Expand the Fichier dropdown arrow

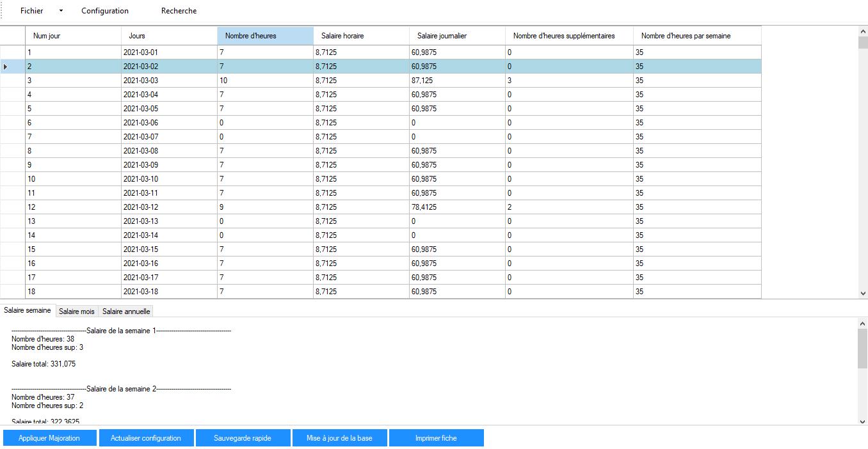click(61, 11)
